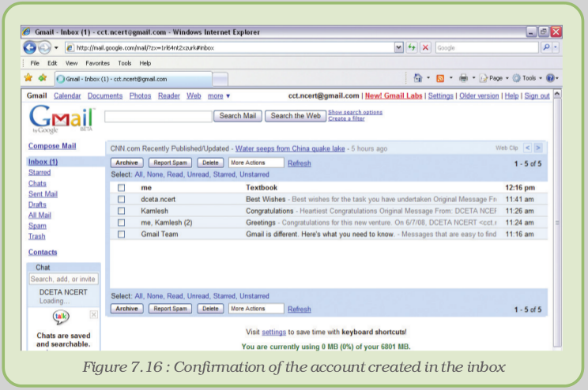This screenshot has width=588, height=390.
Task: Open the recent pages dropdown beside Forward
Action: coord(56,48)
